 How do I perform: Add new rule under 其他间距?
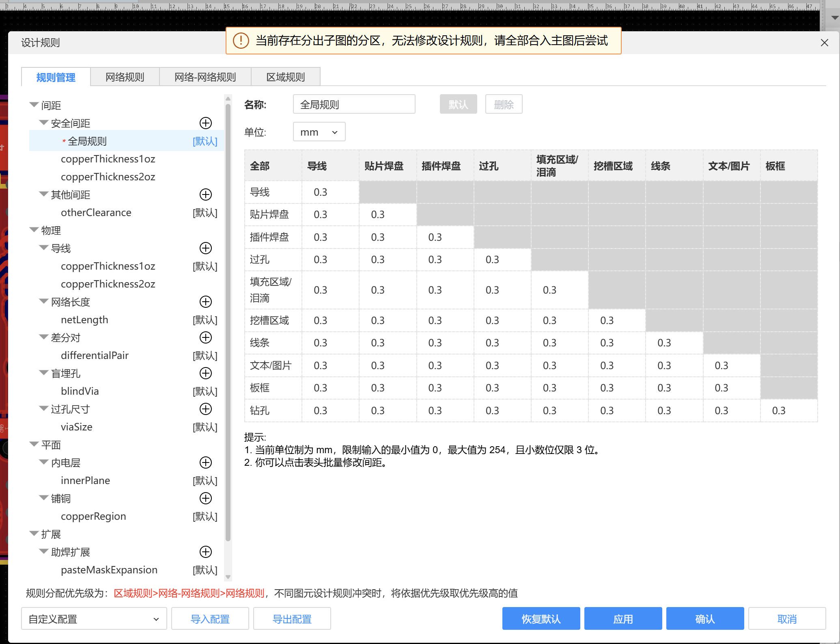point(206,194)
